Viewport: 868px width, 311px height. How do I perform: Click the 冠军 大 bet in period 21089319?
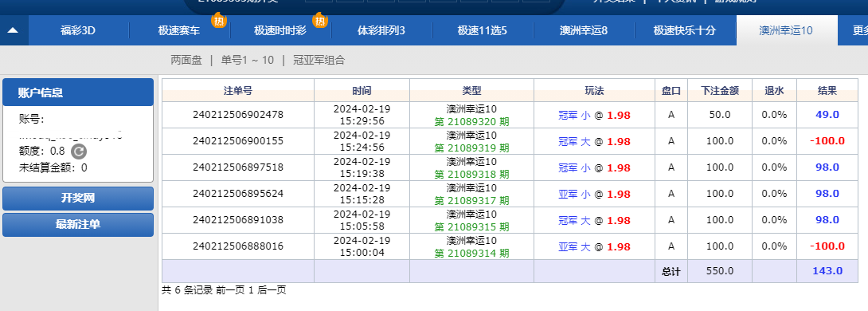point(575,141)
